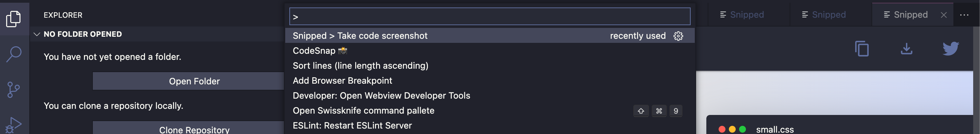Screen dimensions: 980x134
Task: Select Snipped > Take code screenshot command
Action: coord(490,36)
